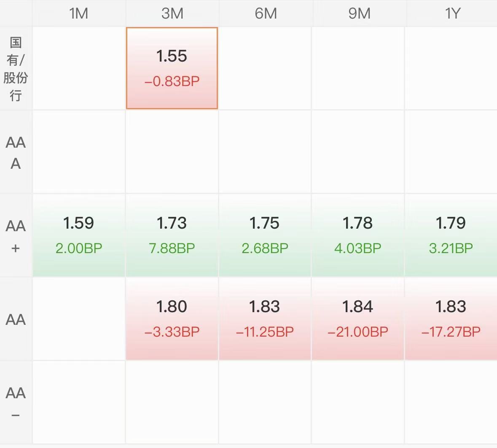This screenshot has height=448, width=497.
Task: Select the 国有/股份行 row label
Action: pyautogui.click(x=16, y=68)
